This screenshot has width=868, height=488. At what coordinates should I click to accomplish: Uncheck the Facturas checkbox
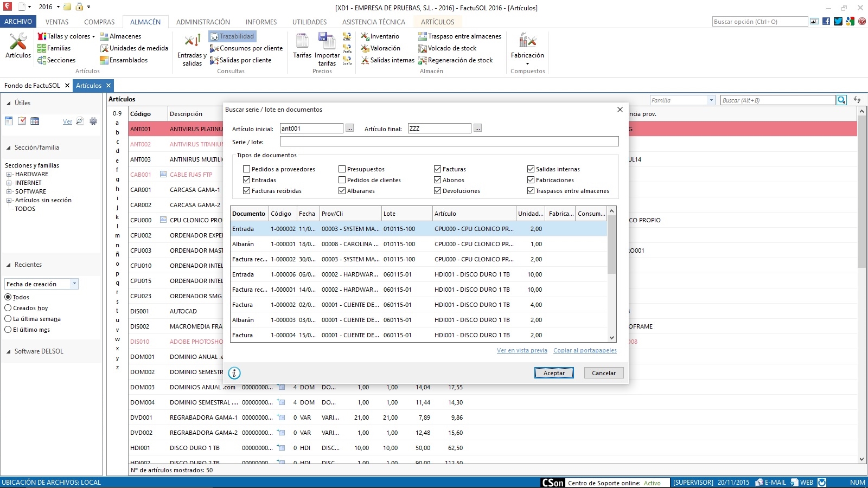click(437, 169)
